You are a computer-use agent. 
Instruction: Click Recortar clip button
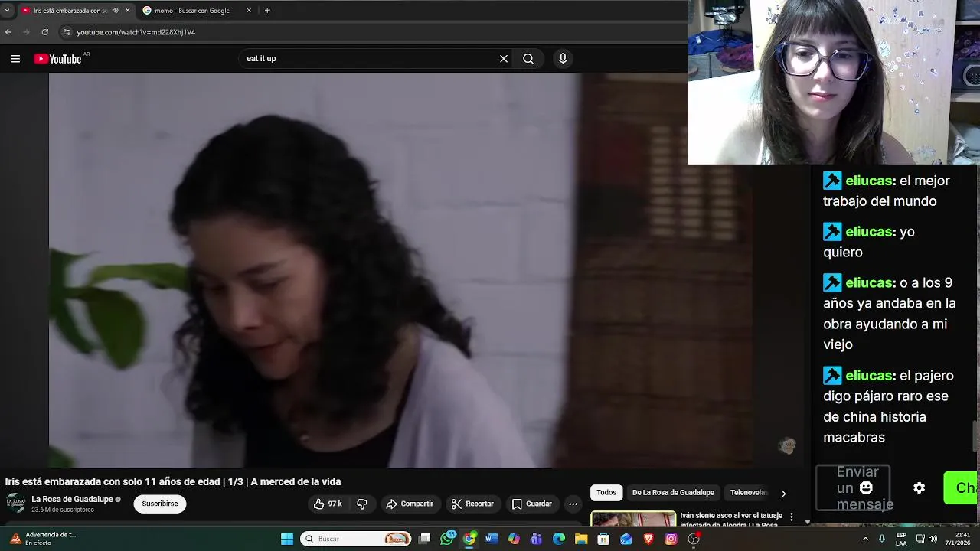pos(472,504)
